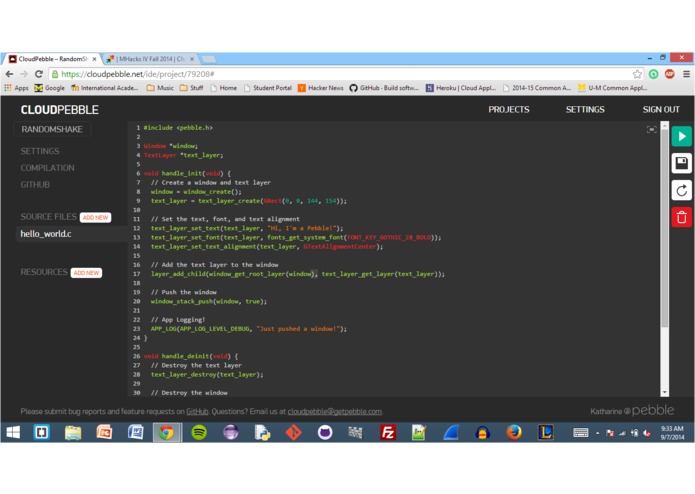Open project SETTINGS in the sidebar
The image size is (695, 494).
(x=39, y=151)
